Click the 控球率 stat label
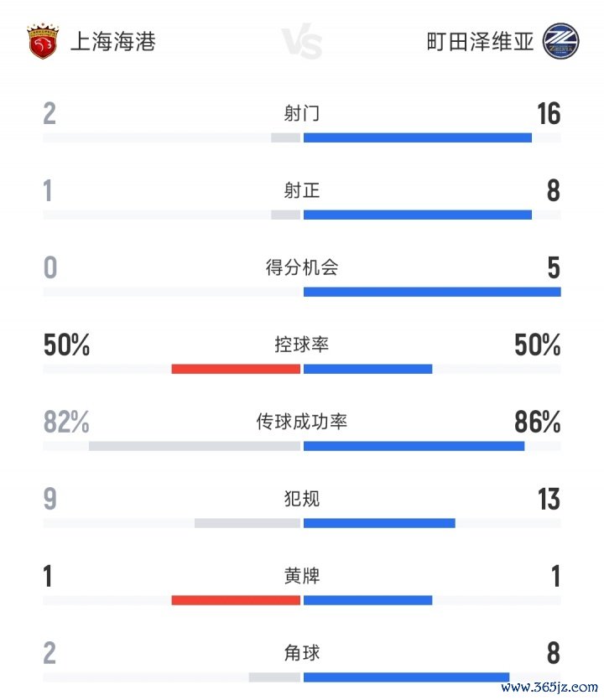Image resolution: width=604 pixels, height=700 pixels. pyautogui.click(x=302, y=345)
